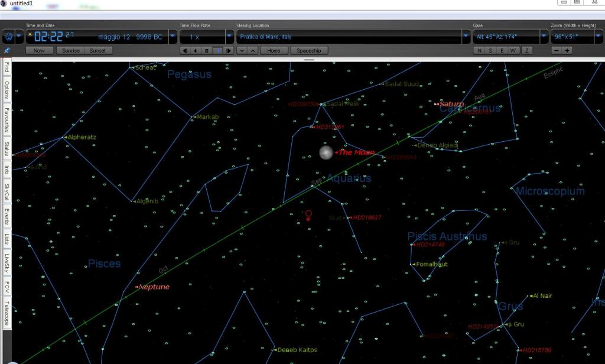Click the Sunrise button
Screen dimensions: 605x364
click(71, 51)
